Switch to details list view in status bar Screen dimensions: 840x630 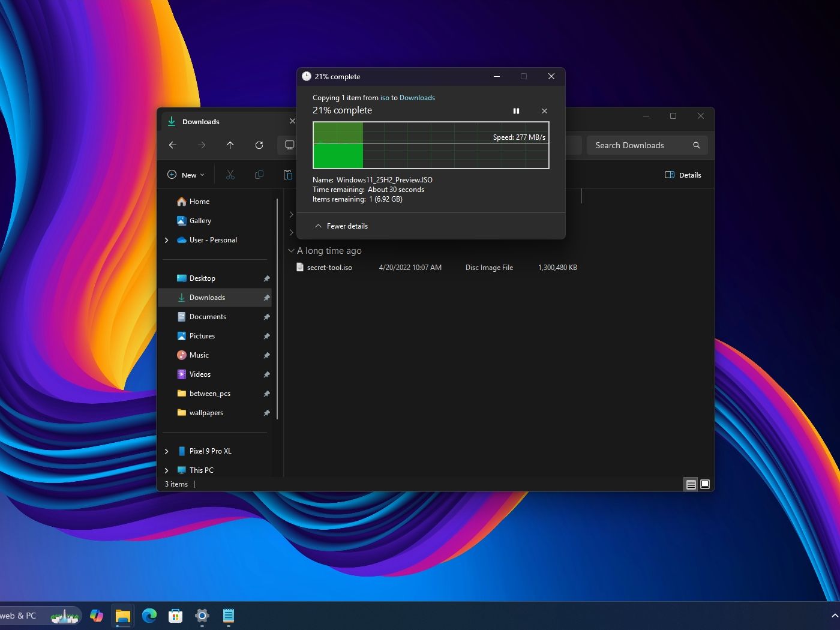click(x=691, y=484)
